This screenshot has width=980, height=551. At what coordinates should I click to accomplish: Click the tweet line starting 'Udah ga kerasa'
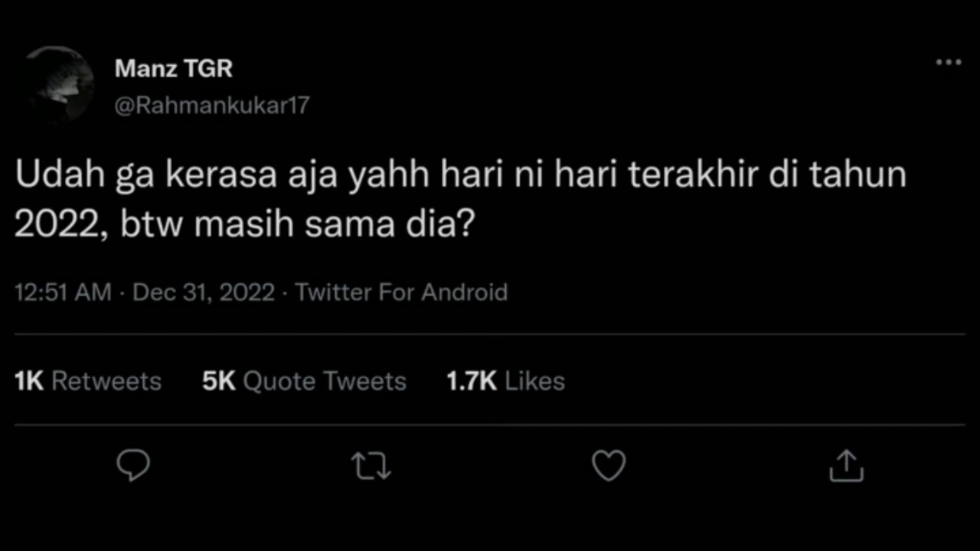(x=461, y=175)
